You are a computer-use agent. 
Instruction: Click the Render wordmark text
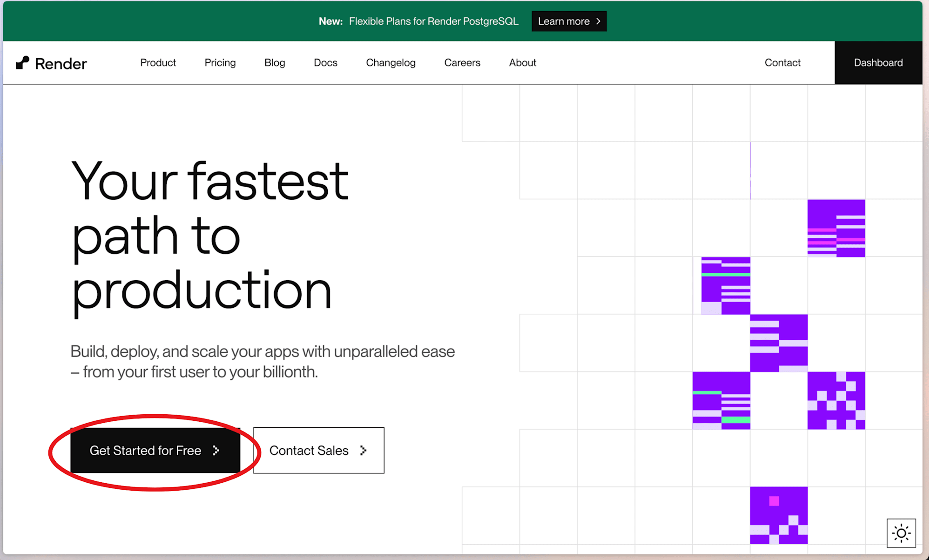click(61, 64)
